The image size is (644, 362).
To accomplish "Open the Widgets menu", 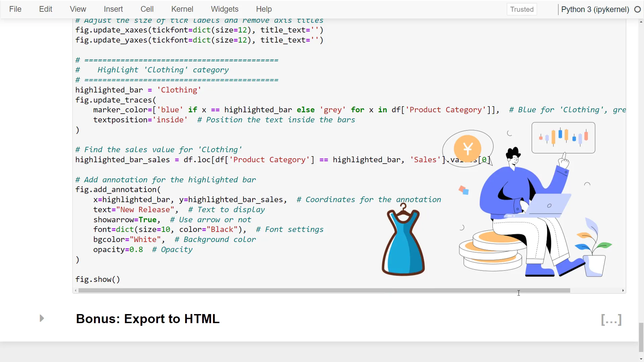I will [224, 9].
